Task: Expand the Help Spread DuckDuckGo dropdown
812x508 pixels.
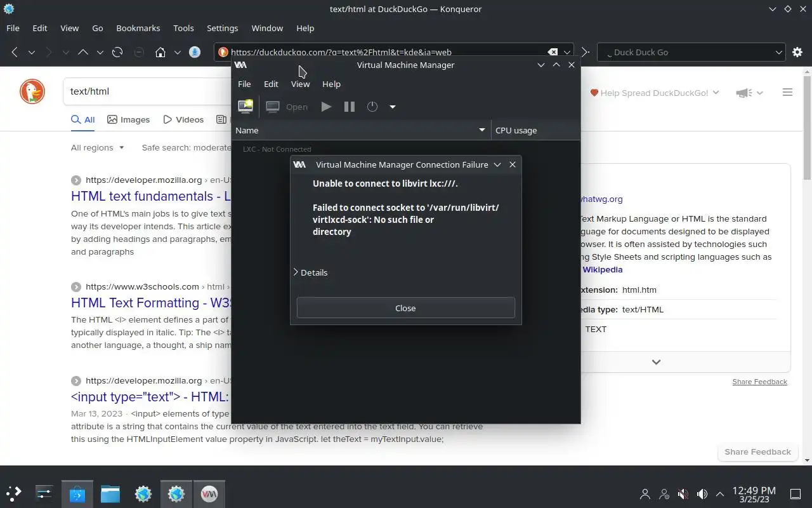Action: tap(655, 93)
